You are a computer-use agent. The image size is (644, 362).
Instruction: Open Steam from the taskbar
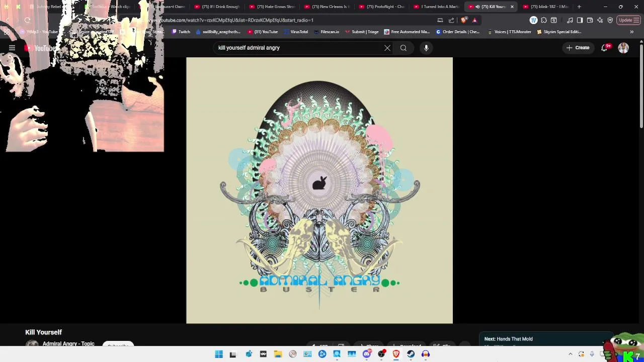[411, 354]
